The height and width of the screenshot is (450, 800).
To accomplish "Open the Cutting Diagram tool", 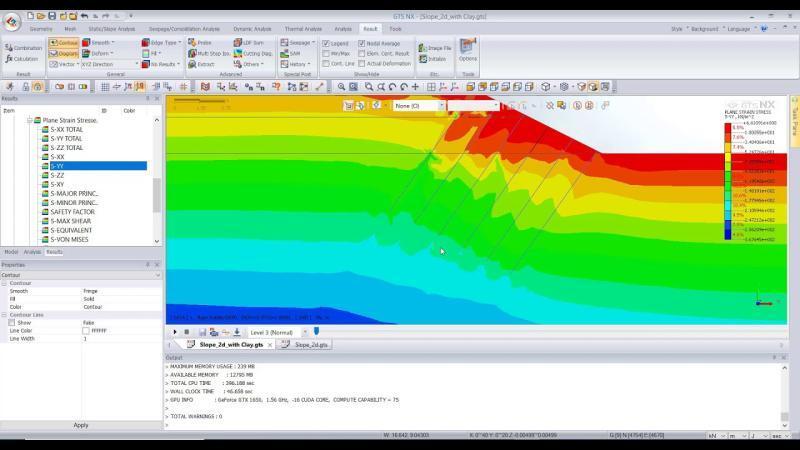I will tap(253, 54).
